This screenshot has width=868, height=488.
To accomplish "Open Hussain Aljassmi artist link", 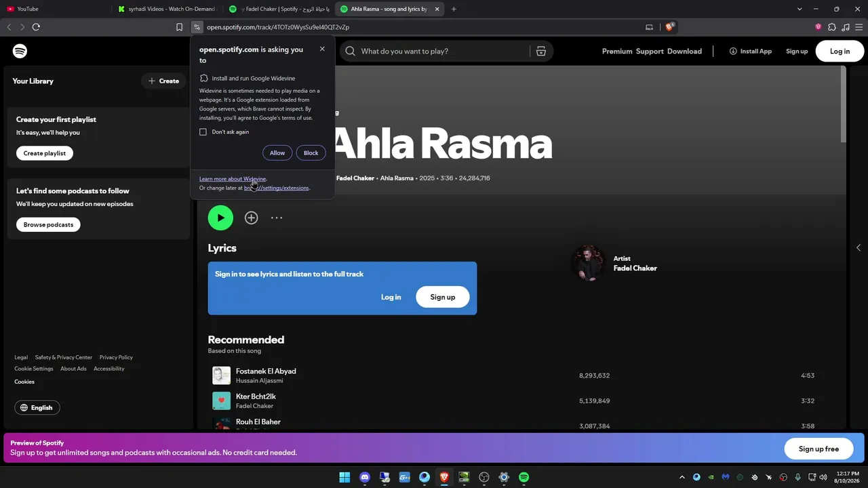I will (260, 381).
